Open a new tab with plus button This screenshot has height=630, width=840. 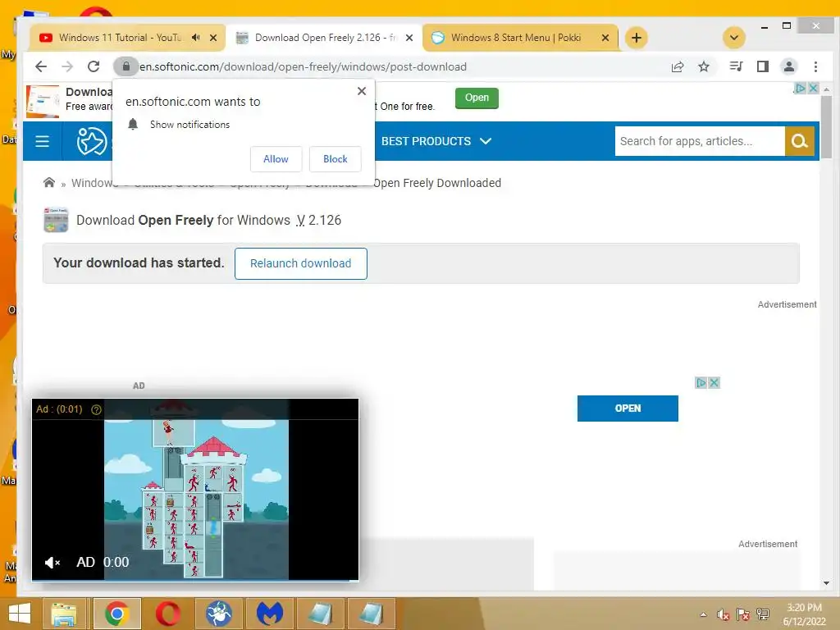(x=636, y=38)
